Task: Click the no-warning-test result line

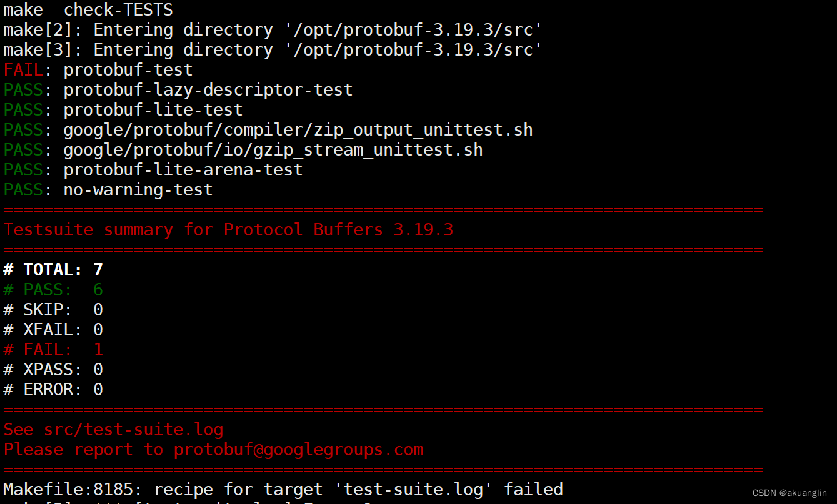Action: [108, 190]
